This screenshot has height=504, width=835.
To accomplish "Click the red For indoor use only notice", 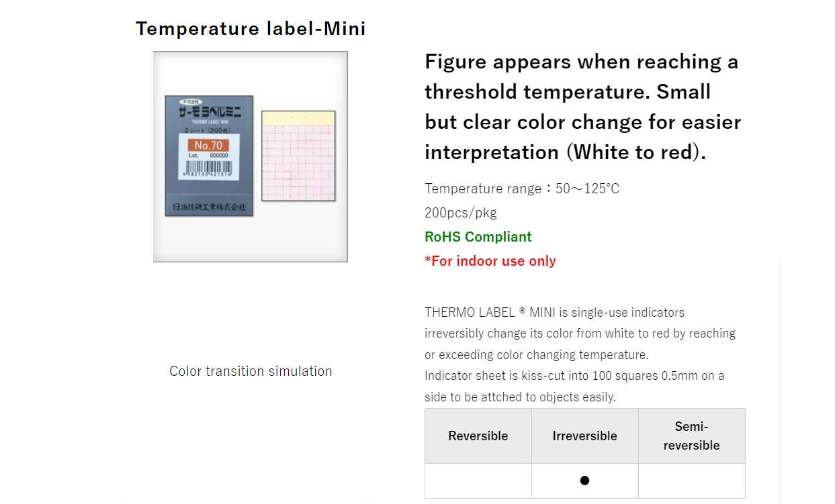I will point(490,261).
